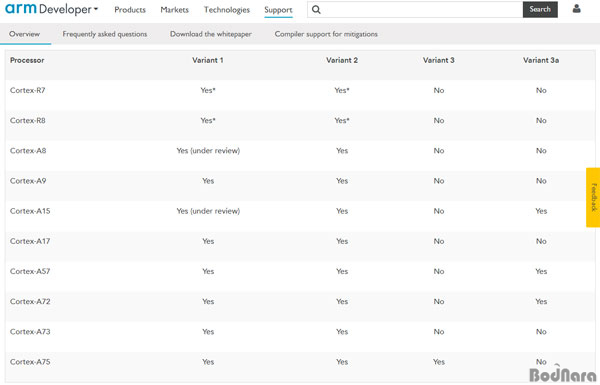Click Cortex-A73 Variant 3 No cell
Screen dimensions: 600x385
pyautogui.click(x=439, y=332)
